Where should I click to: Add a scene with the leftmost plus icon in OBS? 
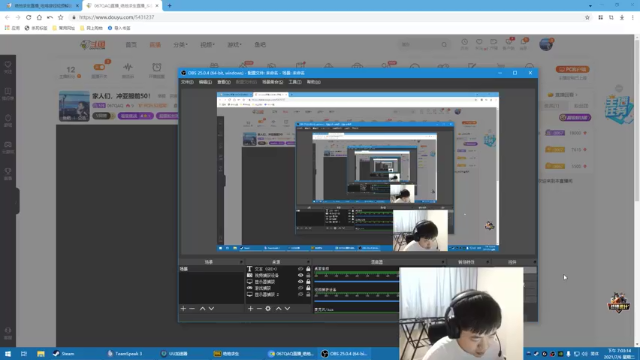point(183,309)
